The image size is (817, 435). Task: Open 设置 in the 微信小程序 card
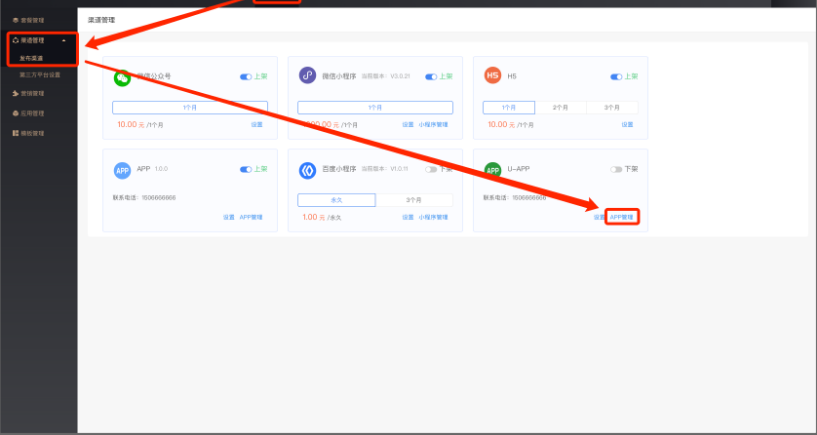408,125
